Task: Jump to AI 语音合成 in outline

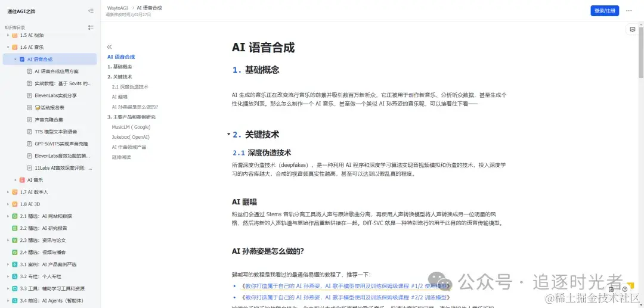Action: (x=121, y=57)
